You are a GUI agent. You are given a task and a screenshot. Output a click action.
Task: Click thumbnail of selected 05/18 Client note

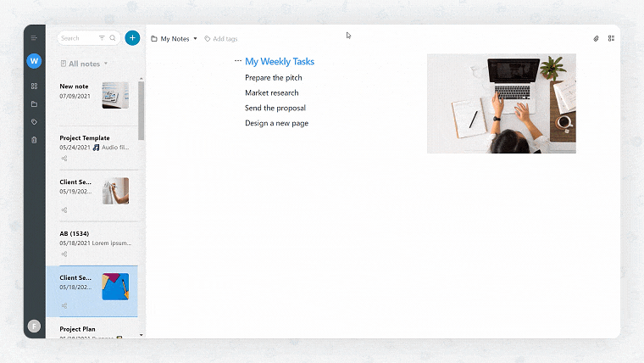coord(115,287)
